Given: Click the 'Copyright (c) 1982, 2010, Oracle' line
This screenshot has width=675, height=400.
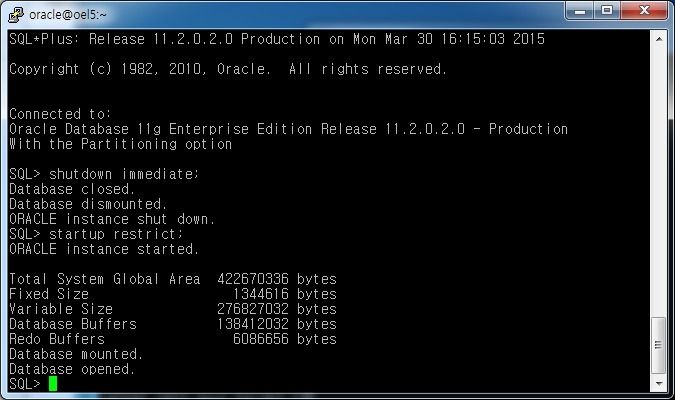Looking at the screenshot, I should [x=228, y=69].
